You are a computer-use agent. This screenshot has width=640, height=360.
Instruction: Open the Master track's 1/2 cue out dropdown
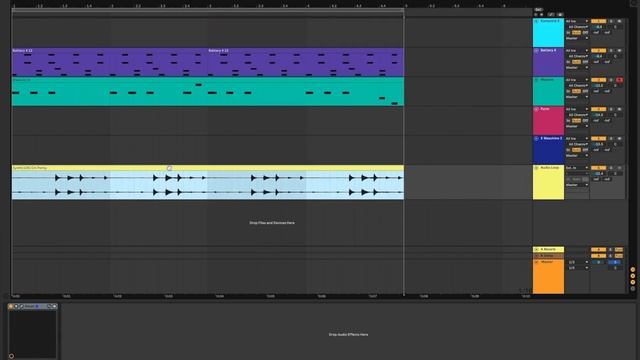point(577,262)
